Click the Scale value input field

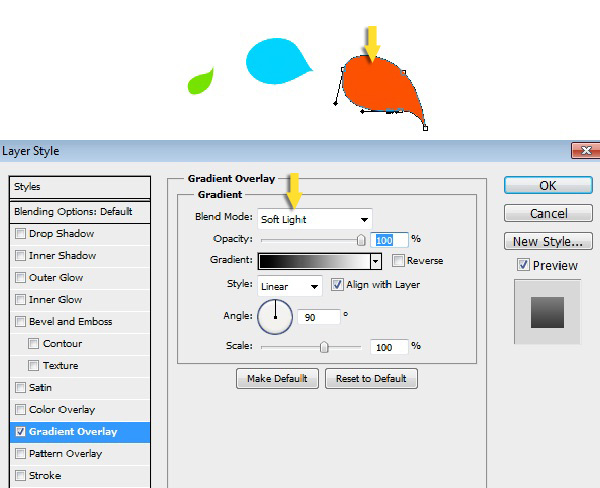tap(389, 347)
